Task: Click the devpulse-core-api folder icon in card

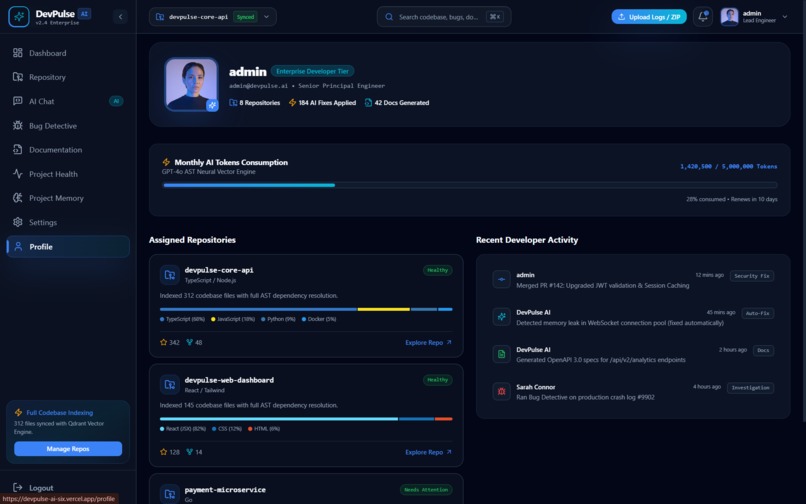Action: [x=170, y=275]
